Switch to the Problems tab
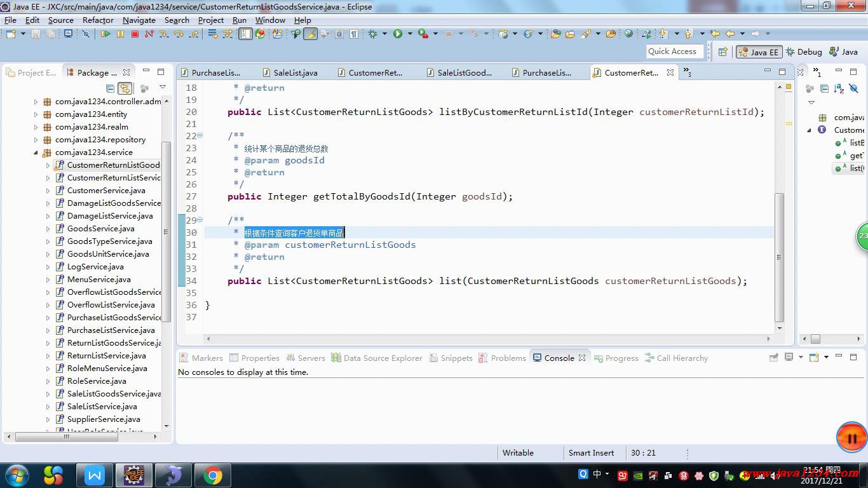Image resolution: width=868 pixels, height=488 pixels. pos(502,358)
